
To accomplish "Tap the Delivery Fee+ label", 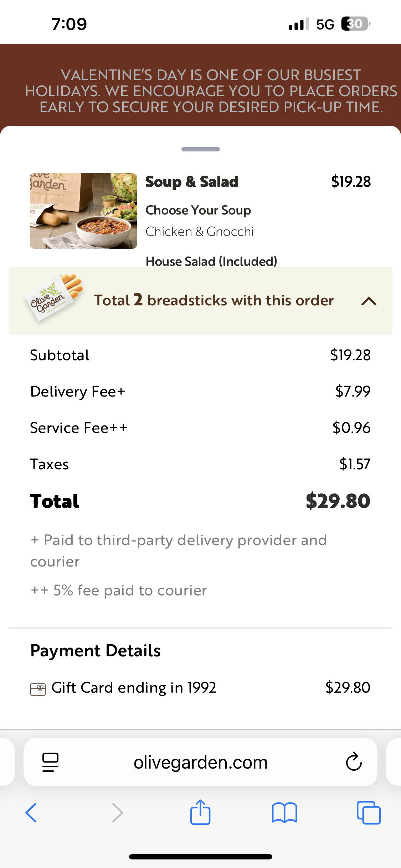I will click(78, 392).
